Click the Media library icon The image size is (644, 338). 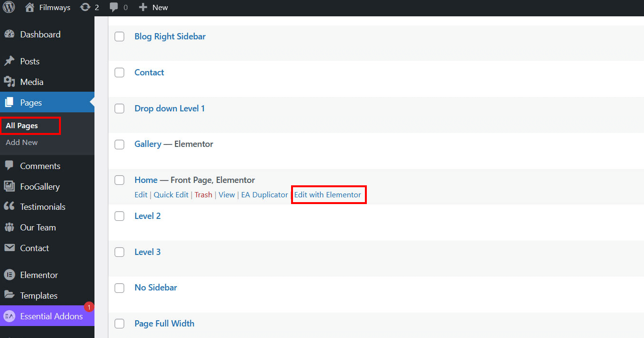(x=9, y=82)
